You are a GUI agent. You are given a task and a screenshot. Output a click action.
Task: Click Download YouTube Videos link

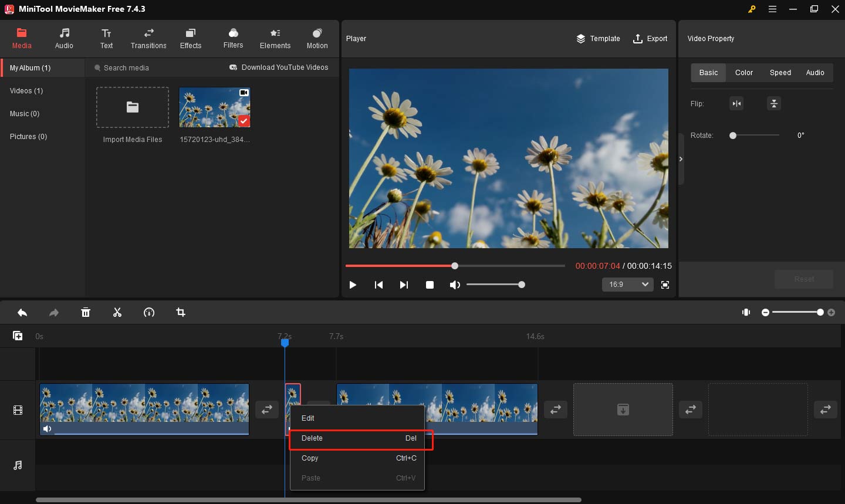[279, 67]
